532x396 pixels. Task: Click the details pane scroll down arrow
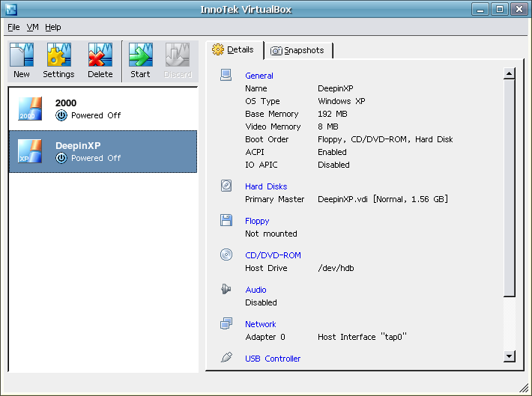(x=510, y=356)
